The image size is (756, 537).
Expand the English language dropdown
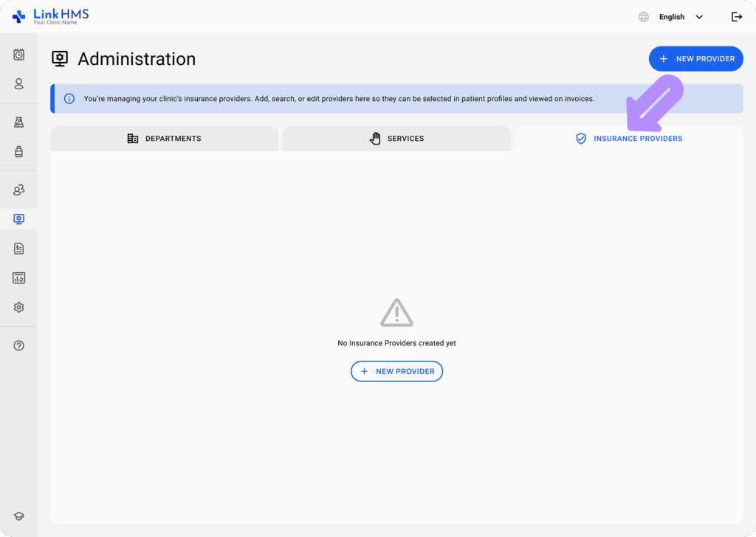[672, 17]
